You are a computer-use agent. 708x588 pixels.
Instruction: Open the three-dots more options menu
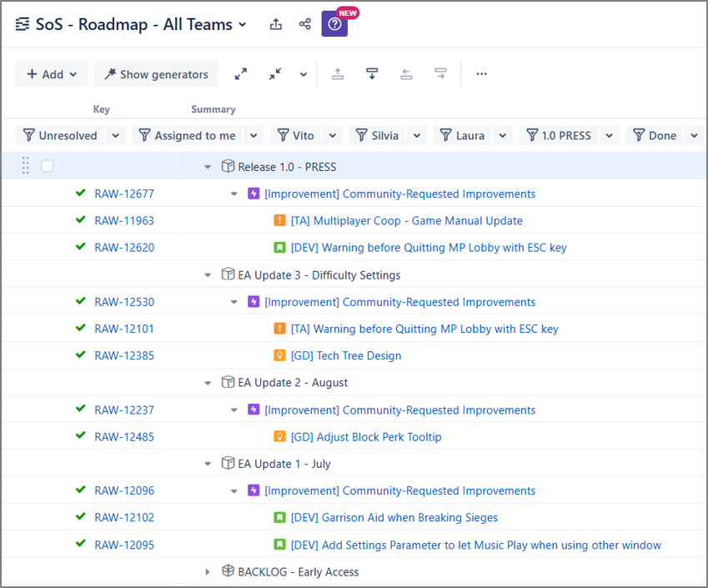click(481, 74)
